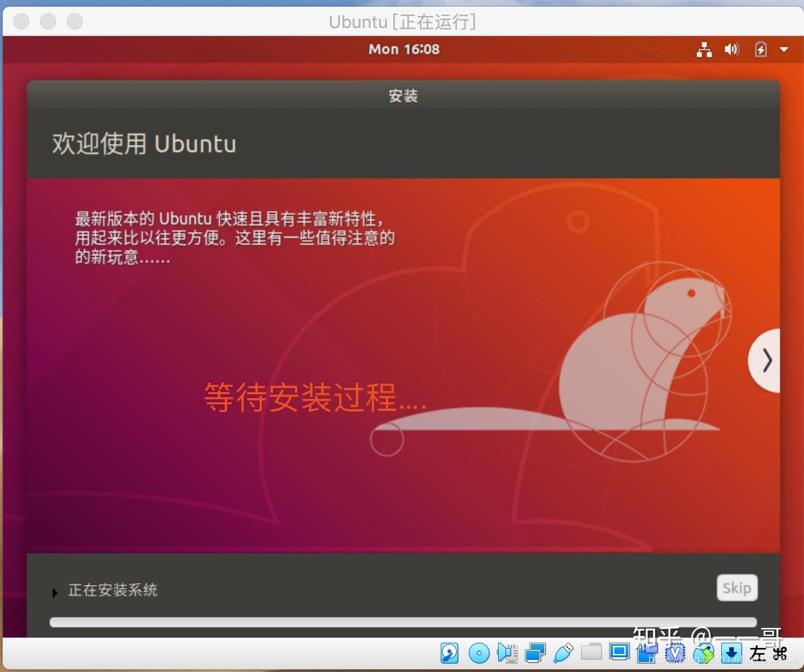This screenshot has height=672, width=804.
Task: Expand the '正在安装系统' details triangle
Action: click(x=55, y=592)
